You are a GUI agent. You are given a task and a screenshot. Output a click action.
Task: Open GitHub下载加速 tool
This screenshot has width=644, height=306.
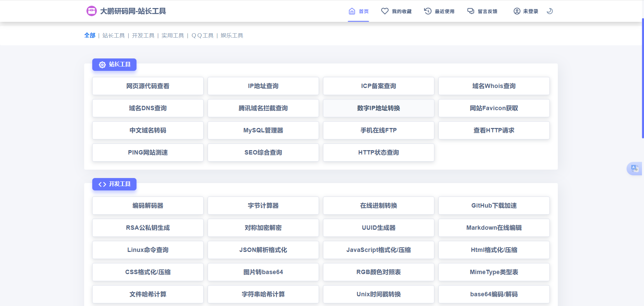pos(494,206)
